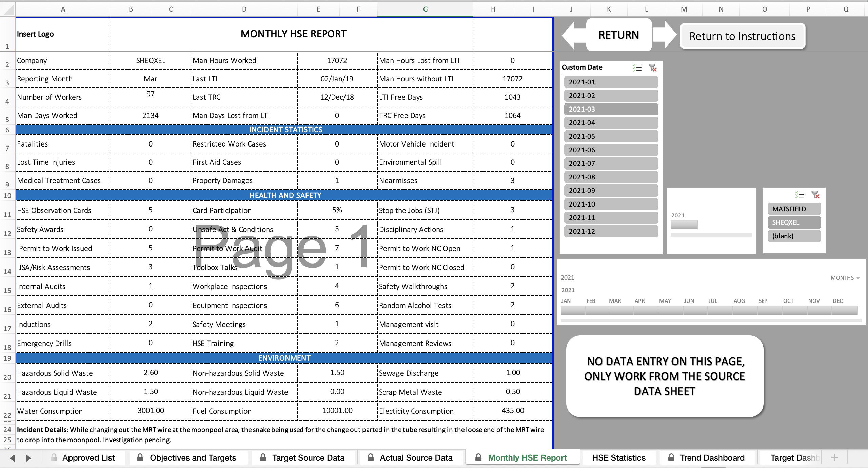This screenshot has width=868, height=468.
Task: Toggle 2021-03 in Custom Date slicer
Action: (611, 109)
